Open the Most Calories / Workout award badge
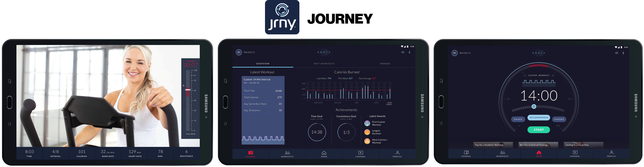The width and height of the screenshot is (644, 167). (x=367, y=141)
